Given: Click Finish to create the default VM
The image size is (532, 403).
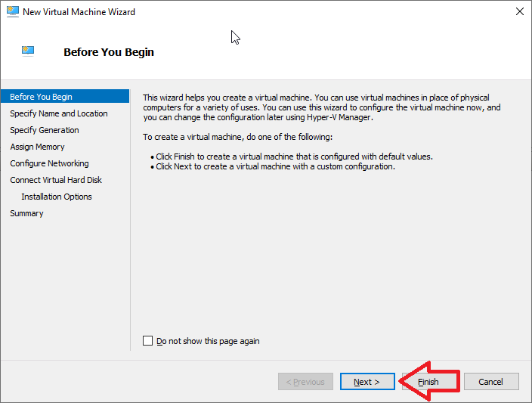Looking at the screenshot, I should [x=428, y=382].
